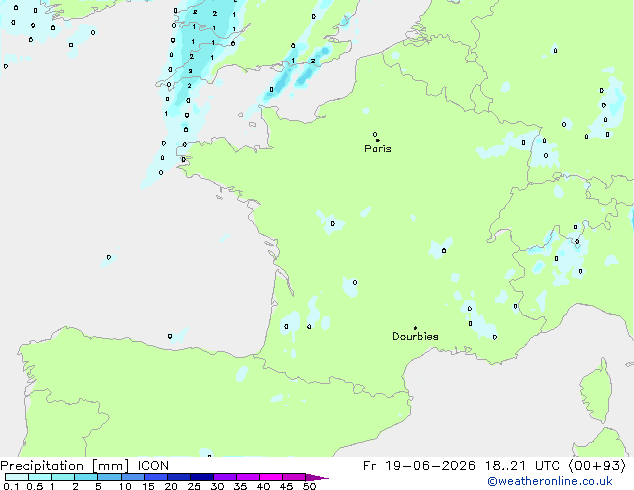The image size is (634, 490).
Task: Click the Paris city label
Action: tap(378, 149)
